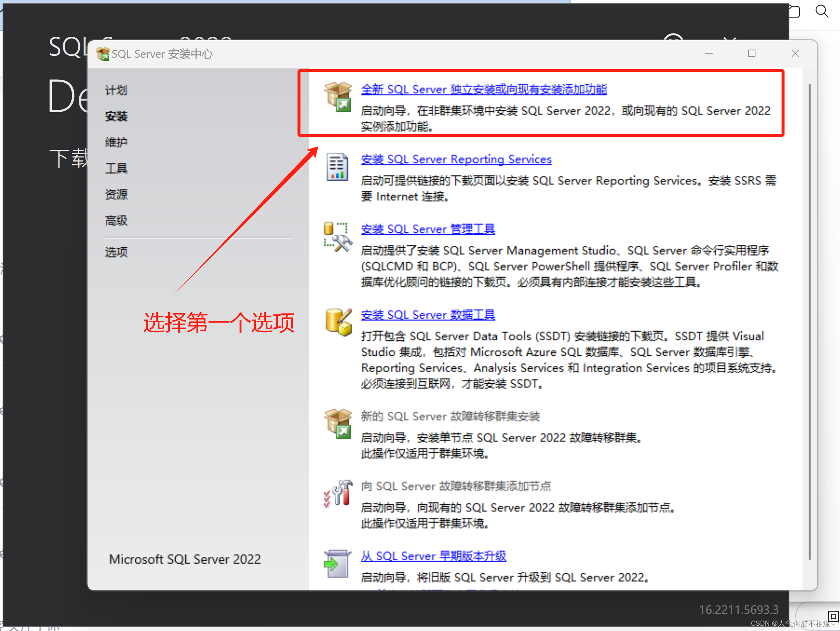Screen dimensions: 840x631
Task: Select 新的 SQL Server 故障转移群集安装
Action: pos(450,416)
